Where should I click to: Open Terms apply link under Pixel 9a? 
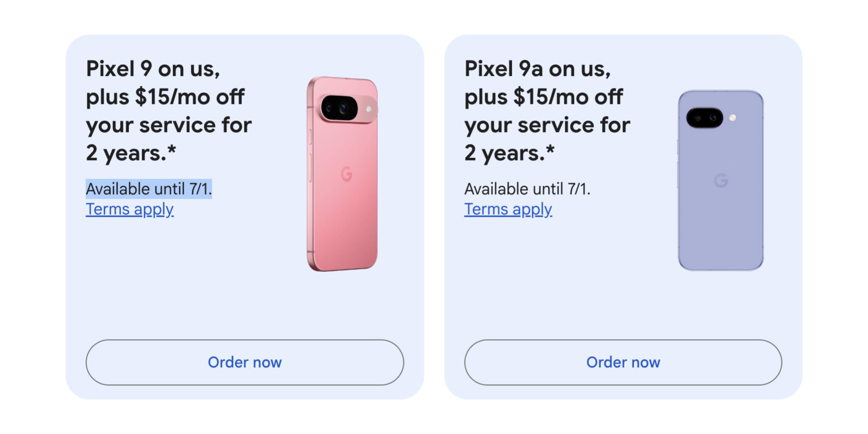(x=508, y=209)
